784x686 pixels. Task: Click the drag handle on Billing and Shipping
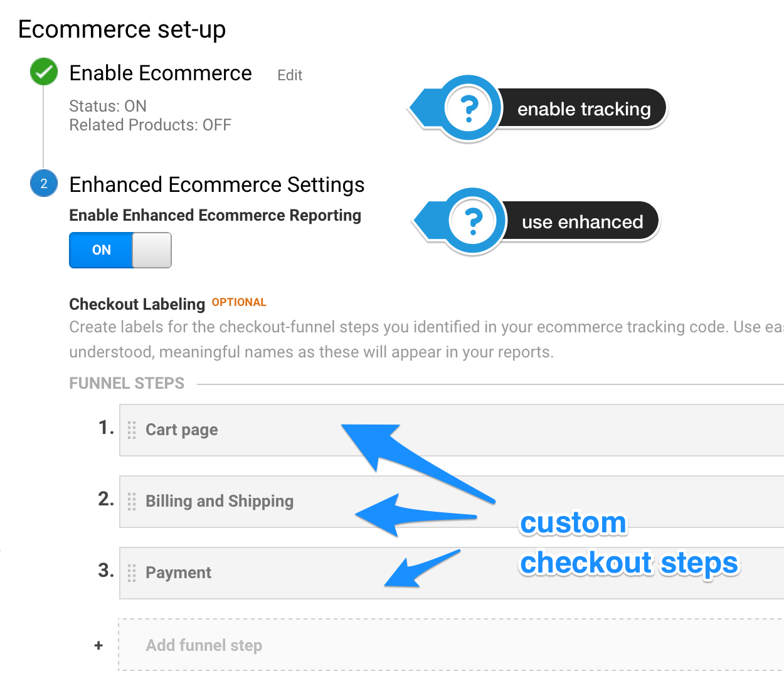point(132,502)
